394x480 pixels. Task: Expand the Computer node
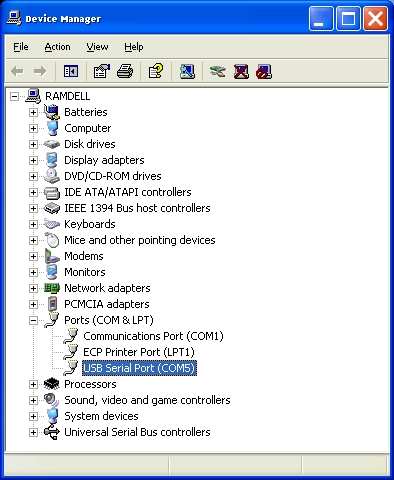click(33, 128)
